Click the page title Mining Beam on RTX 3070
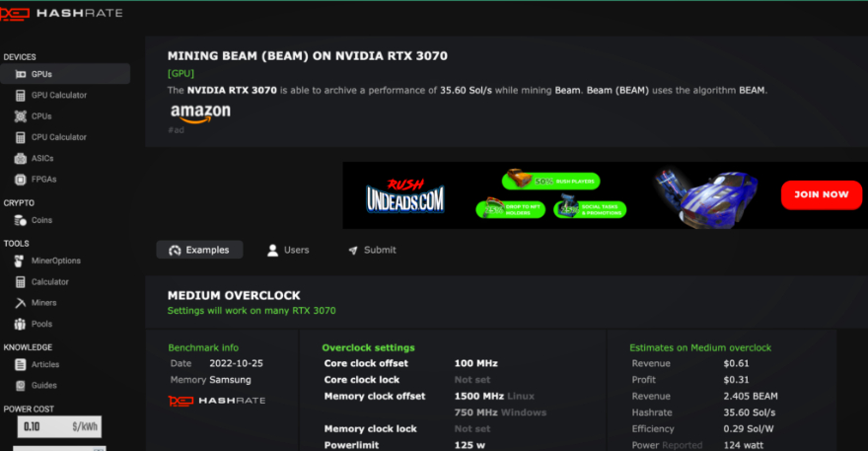Viewport: 868px width, 451px height. point(307,56)
